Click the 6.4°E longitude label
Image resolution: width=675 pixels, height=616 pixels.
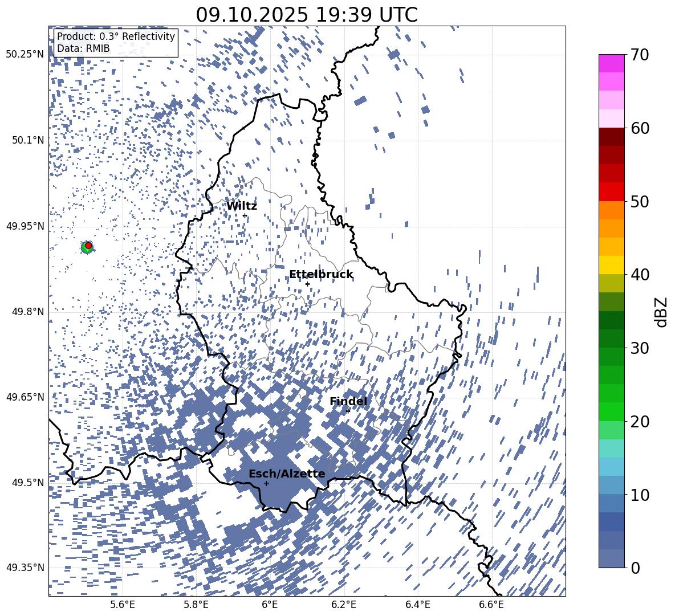[417, 605]
